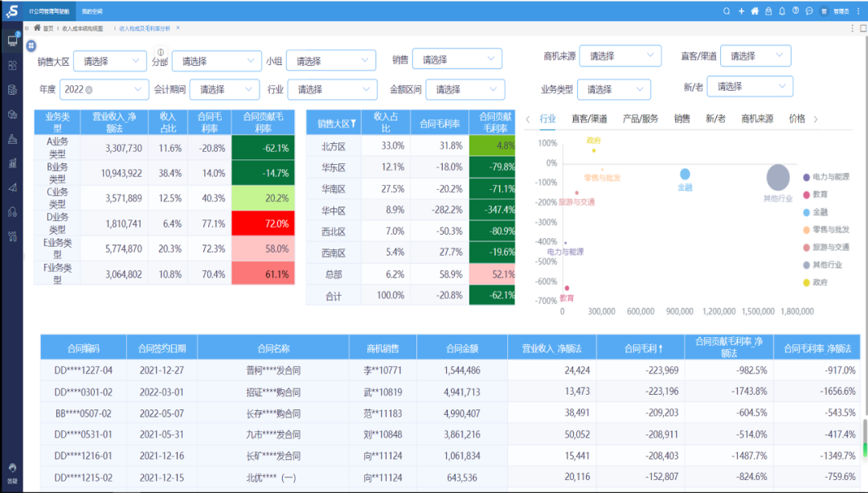Open the 年度 2022 dropdown
This screenshot has height=493, width=868.
[x=104, y=90]
